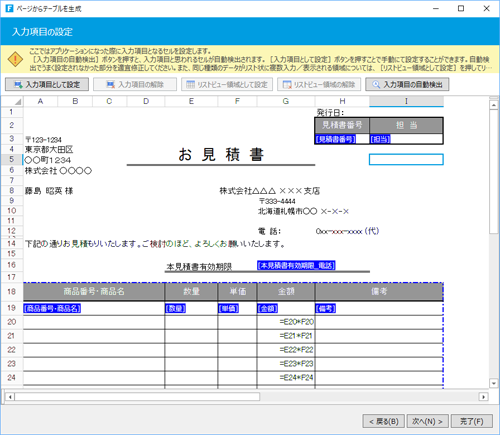Select row 5 header

point(12,159)
